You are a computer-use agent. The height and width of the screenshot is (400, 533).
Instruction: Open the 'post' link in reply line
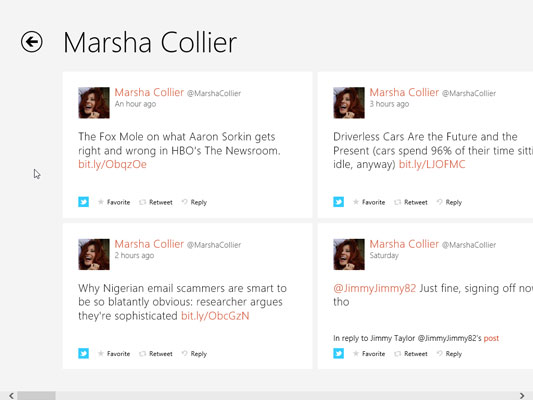[491, 338]
